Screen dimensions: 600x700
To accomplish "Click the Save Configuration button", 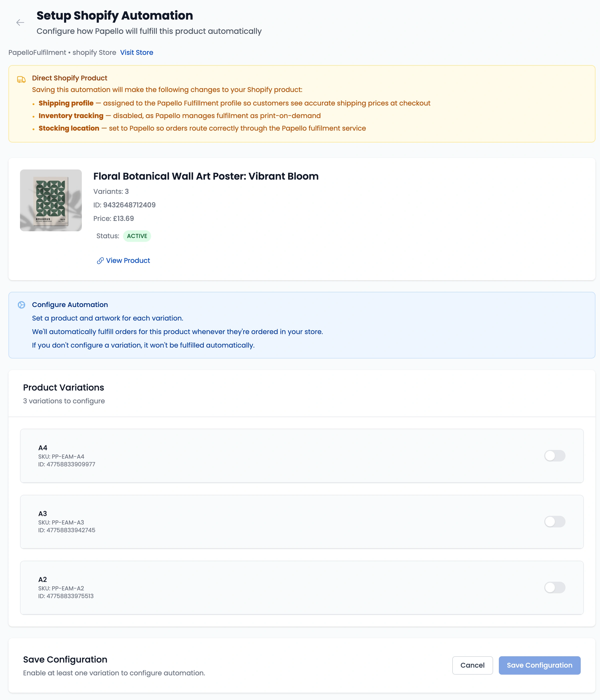I will click(x=539, y=665).
